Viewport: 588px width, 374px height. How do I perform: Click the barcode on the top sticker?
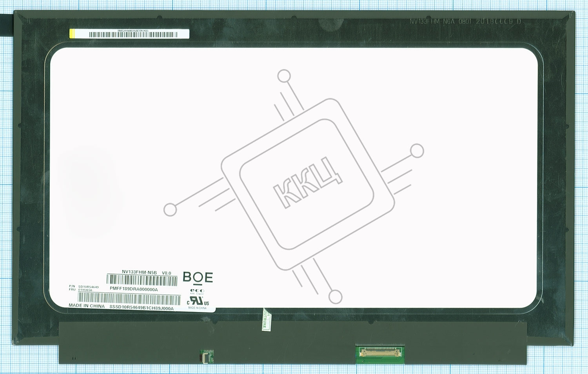click(133, 35)
